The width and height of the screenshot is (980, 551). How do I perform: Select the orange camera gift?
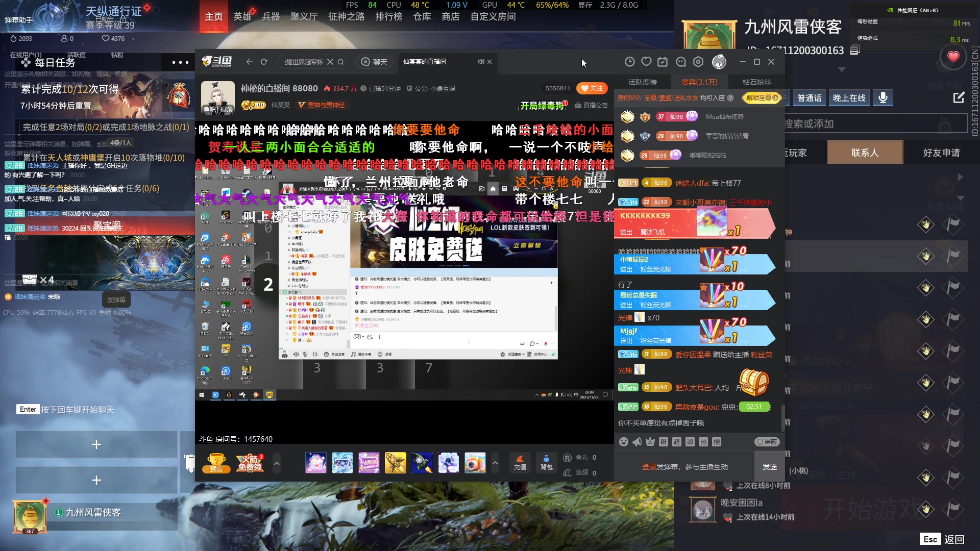point(475,463)
